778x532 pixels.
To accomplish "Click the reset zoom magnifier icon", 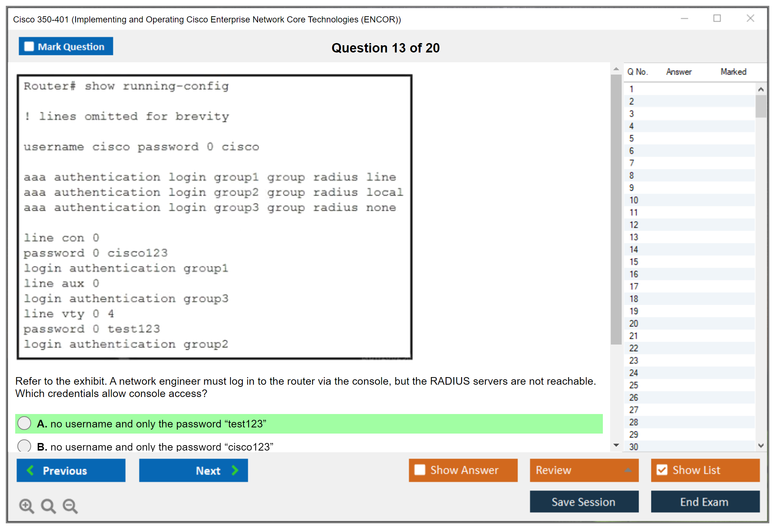I will coord(48,506).
